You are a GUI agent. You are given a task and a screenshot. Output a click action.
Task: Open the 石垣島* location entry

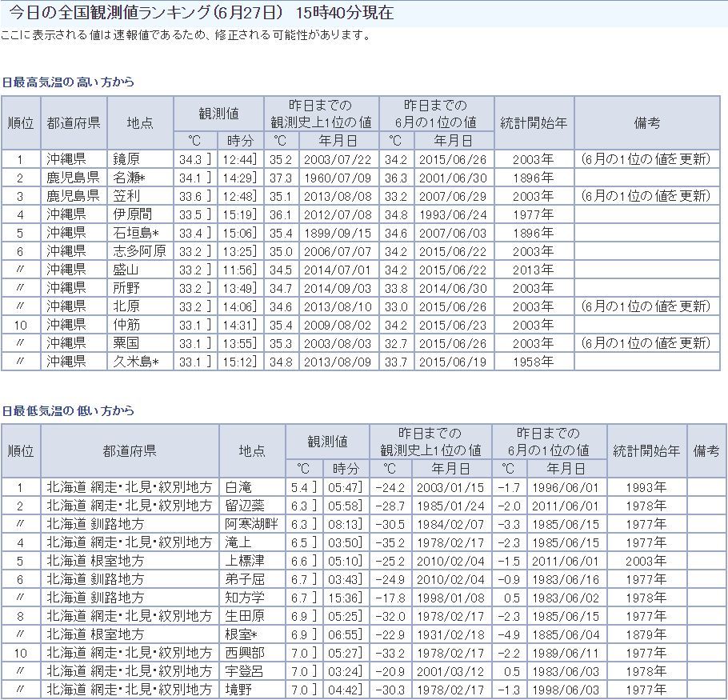[135, 233]
